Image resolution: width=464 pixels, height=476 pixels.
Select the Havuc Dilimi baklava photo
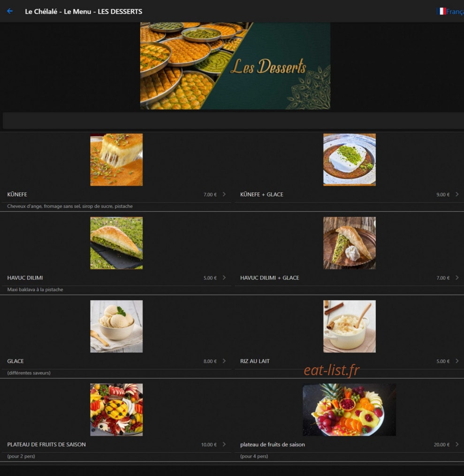pyautogui.click(x=116, y=243)
